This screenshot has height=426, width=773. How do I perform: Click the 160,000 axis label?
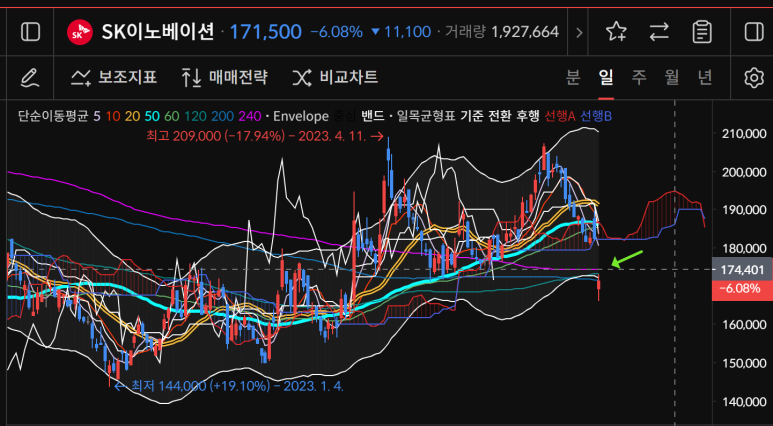742,325
